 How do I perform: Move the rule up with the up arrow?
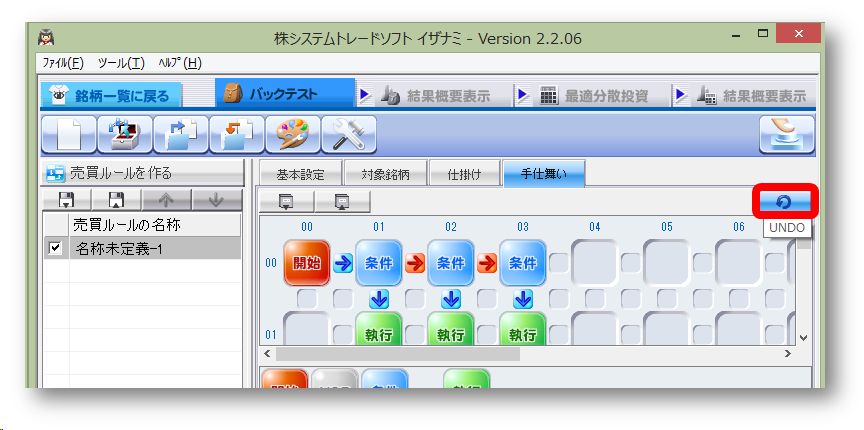[166, 201]
